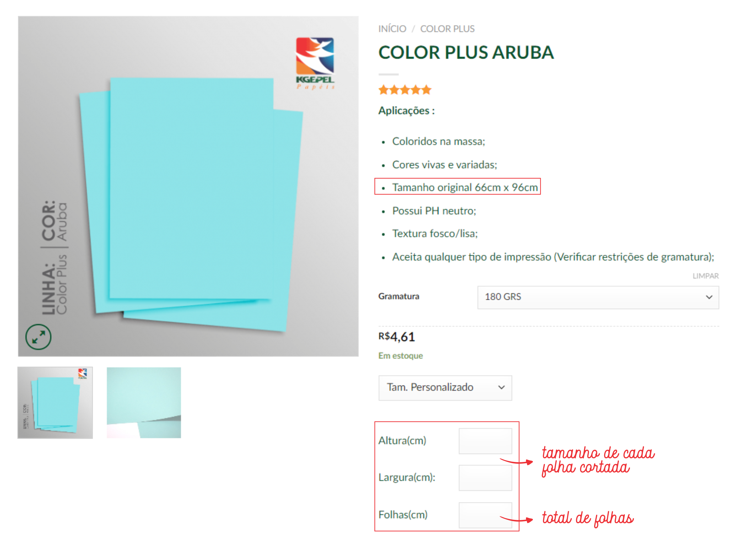Click the Folhas(cm) input field

(x=485, y=515)
